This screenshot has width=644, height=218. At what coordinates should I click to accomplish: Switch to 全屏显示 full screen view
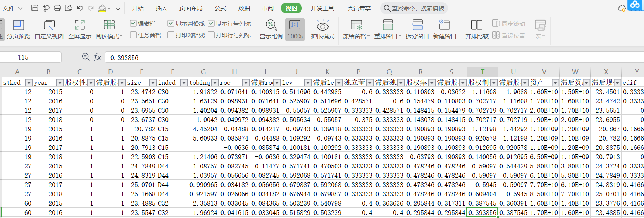[x=79, y=29]
